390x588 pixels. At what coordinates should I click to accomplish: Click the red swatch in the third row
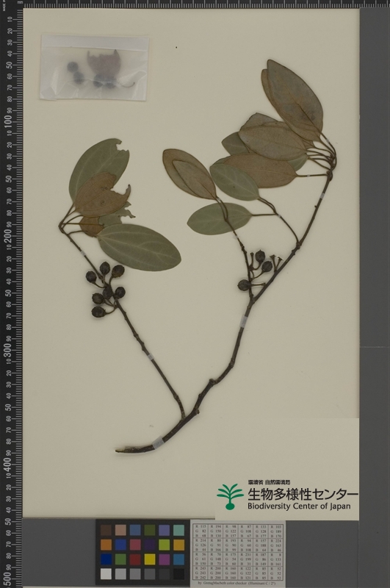135,559
